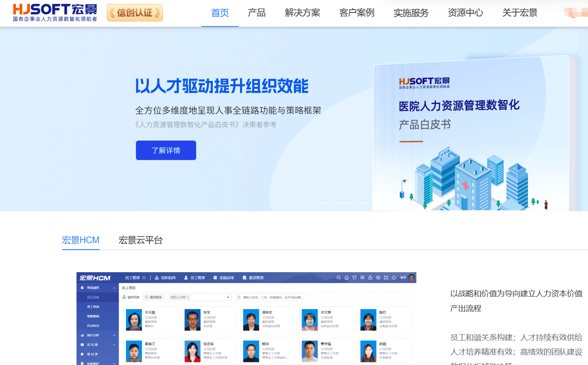The width and height of the screenshot is (588, 365).
Task: Click the 通用查询 button
Action: [153, 297]
